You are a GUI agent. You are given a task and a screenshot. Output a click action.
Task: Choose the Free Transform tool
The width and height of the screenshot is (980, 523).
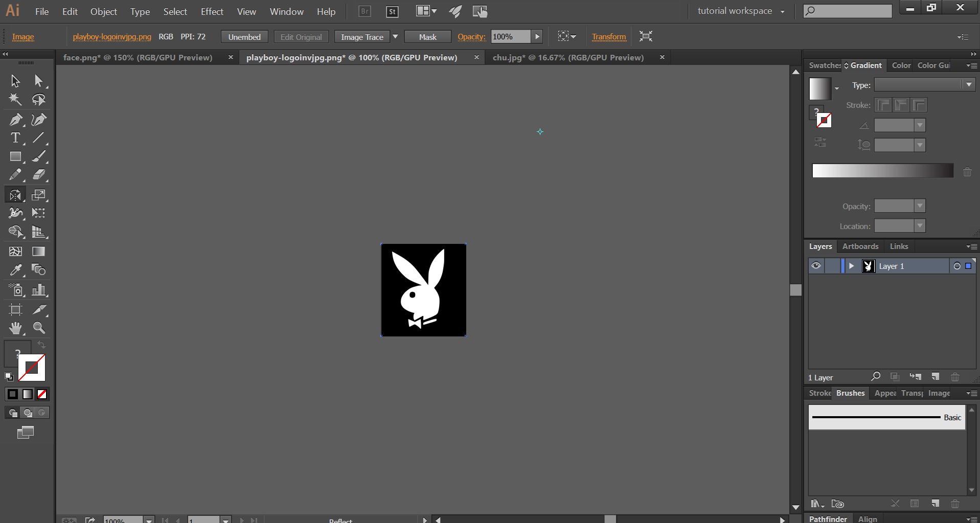[x=38, y=213]
